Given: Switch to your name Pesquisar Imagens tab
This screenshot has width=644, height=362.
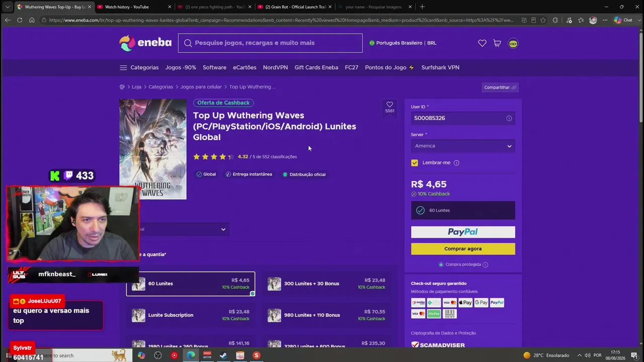Looking at the screenshot, I should tap(375, 7).
